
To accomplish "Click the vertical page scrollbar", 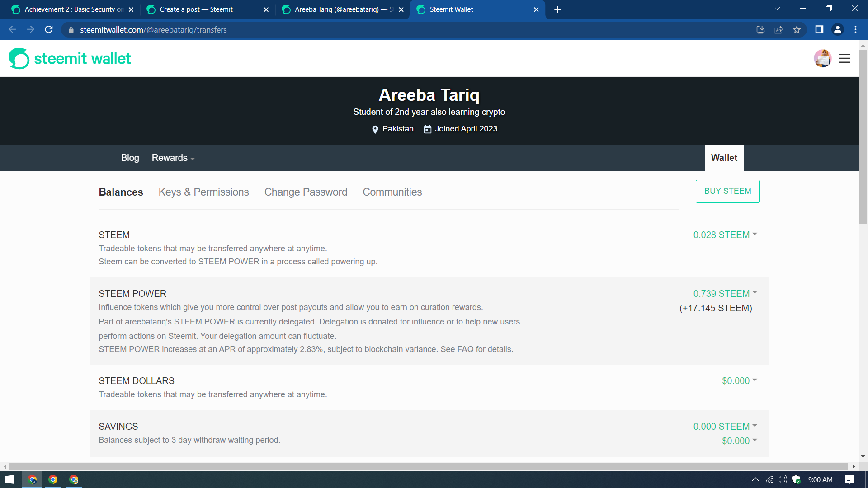I will [x=863, y=137].
